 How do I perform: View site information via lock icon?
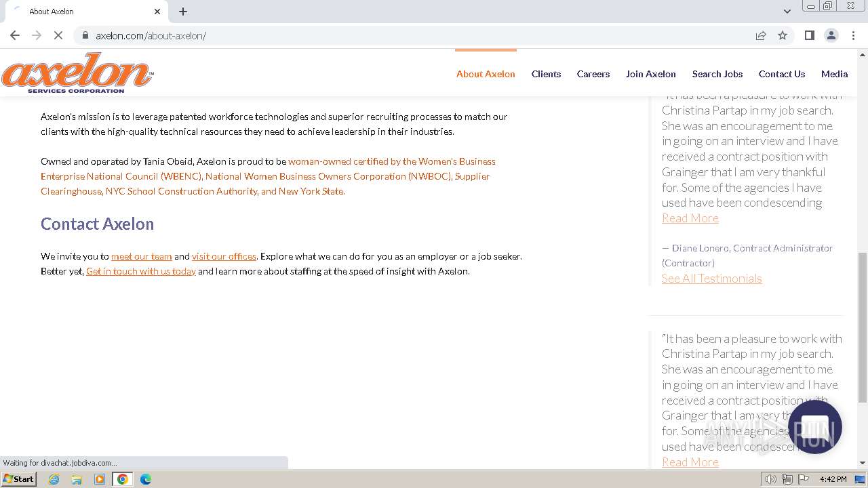[85, 35]
